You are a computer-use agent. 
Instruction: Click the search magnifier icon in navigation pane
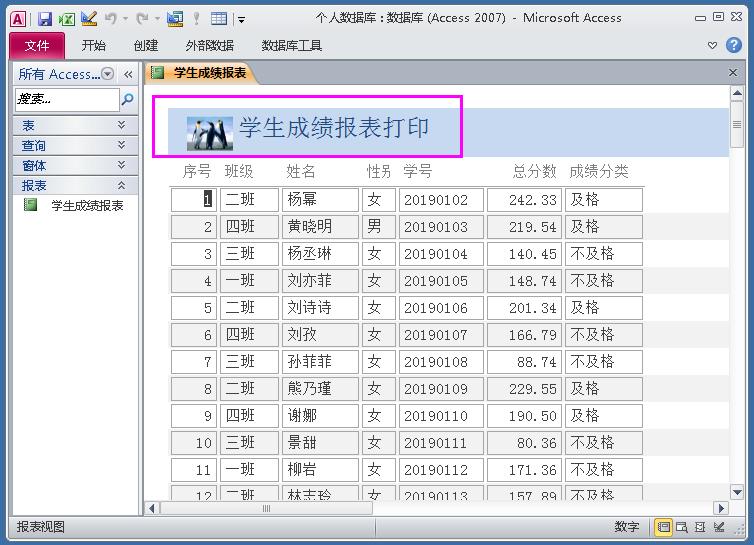(x=127, y=100)
